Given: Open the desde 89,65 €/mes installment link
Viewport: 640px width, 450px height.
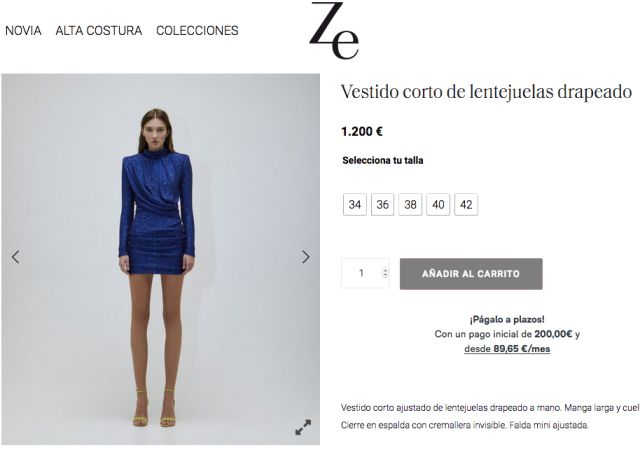Looking at the screenshot, I should pyautogui.click(x=507, y=349).
